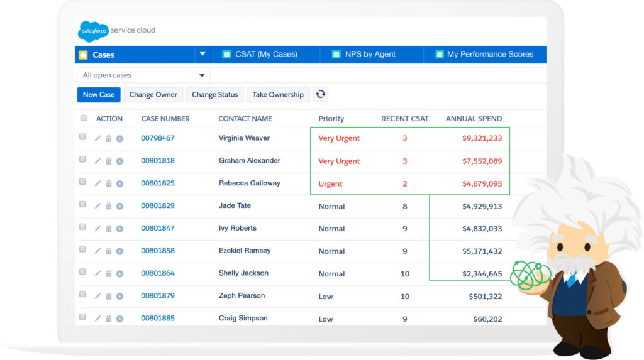Image resolution: width=644 pixels, height=360 pixels.
Task: Click the refresh list icon button
Action: coord(320,94)
